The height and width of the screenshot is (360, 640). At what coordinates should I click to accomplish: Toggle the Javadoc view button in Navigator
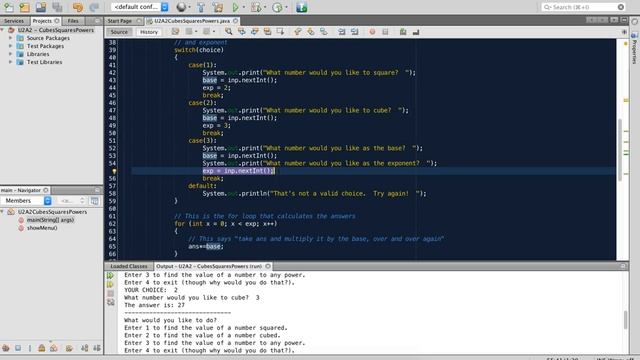pos(94,200)
